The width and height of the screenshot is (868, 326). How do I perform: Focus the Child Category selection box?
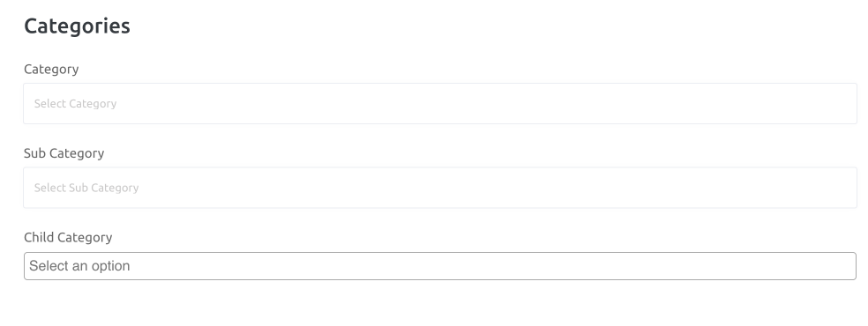click(440, 266)
